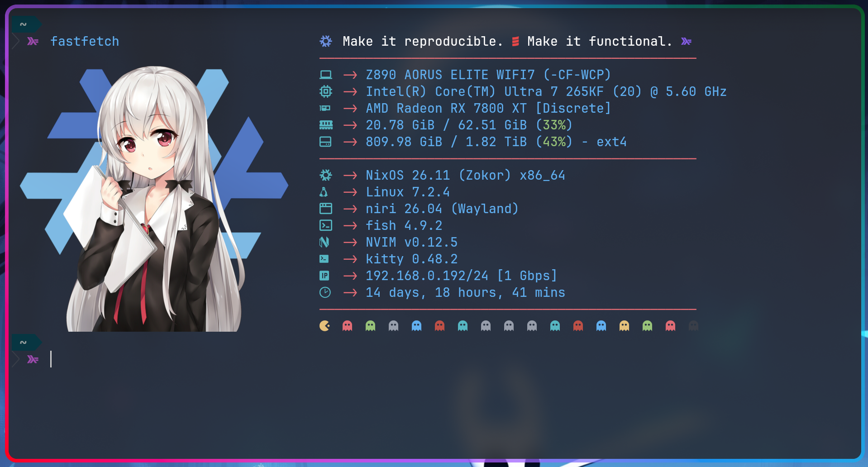Click the uptime '14 days, 18 hours, 41 mins'
Screen dimensions: 868x467
pyautogui.click(x=465, y=292)
